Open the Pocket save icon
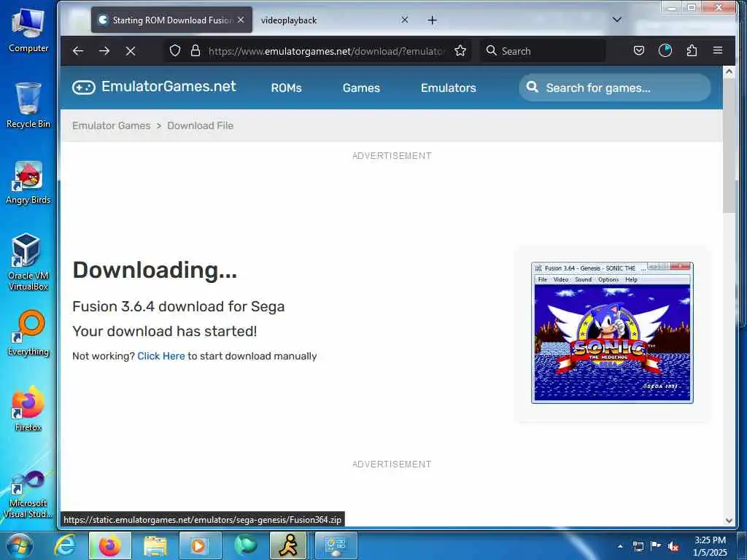 coord(639,50)
